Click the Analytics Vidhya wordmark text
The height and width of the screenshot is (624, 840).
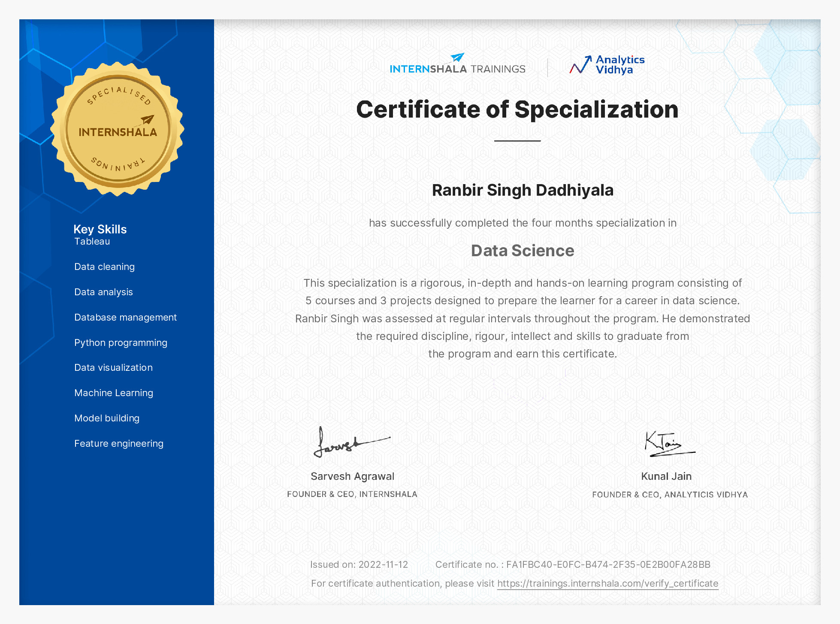[619, 65]
